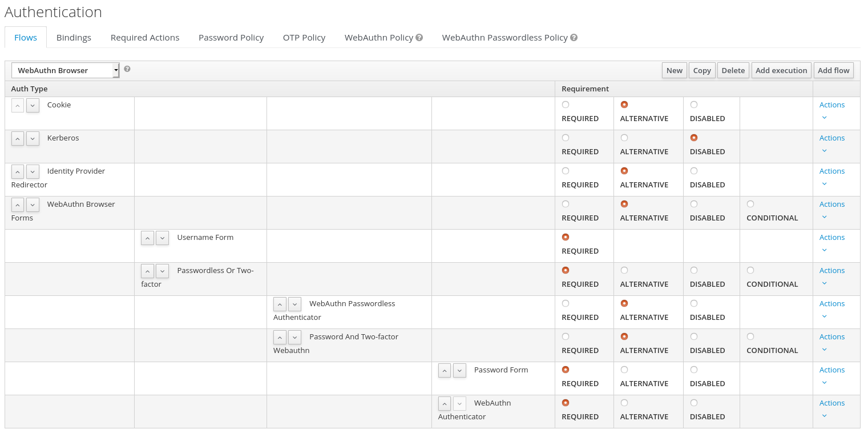
Task: Click the New flow button
Action: pyautogui.click(x=674, y=70)
